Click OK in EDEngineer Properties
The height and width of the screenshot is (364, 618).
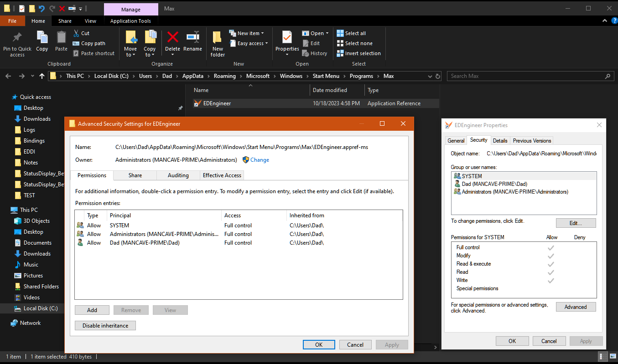point(512,341)
